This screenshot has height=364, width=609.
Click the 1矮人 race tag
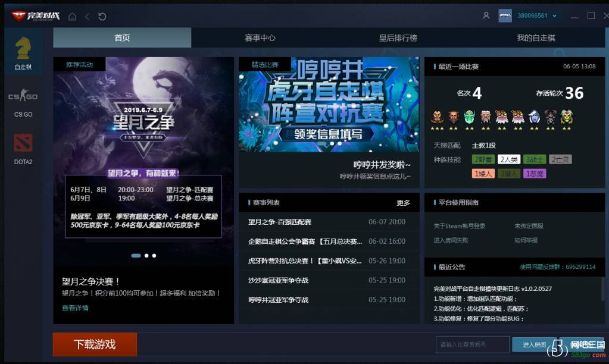[x=483, y=174]
